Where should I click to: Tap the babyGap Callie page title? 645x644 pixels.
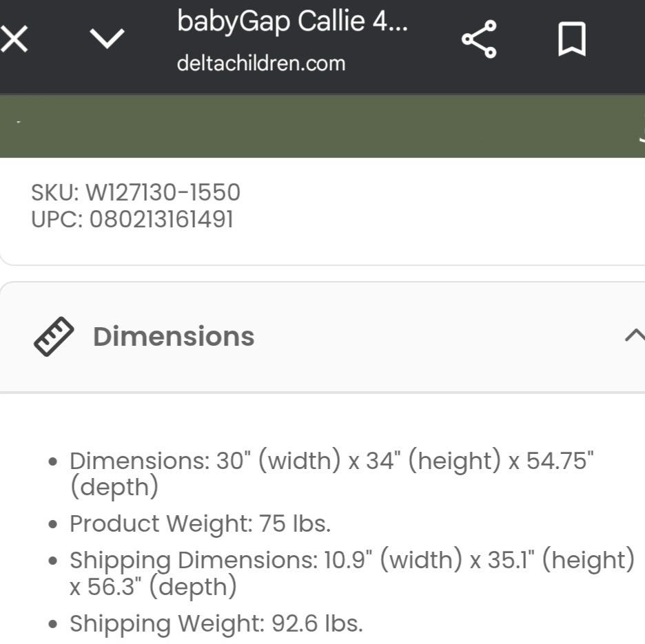292,22
